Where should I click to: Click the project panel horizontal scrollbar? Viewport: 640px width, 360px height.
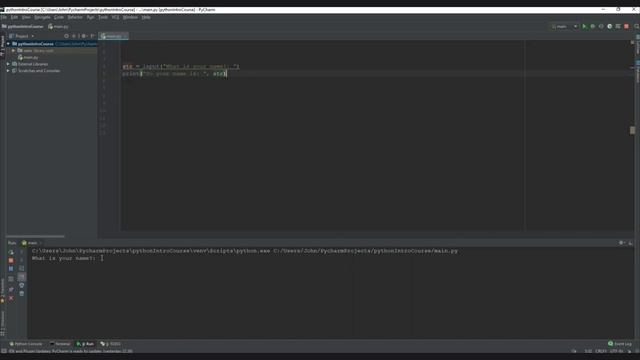[35, 236]
